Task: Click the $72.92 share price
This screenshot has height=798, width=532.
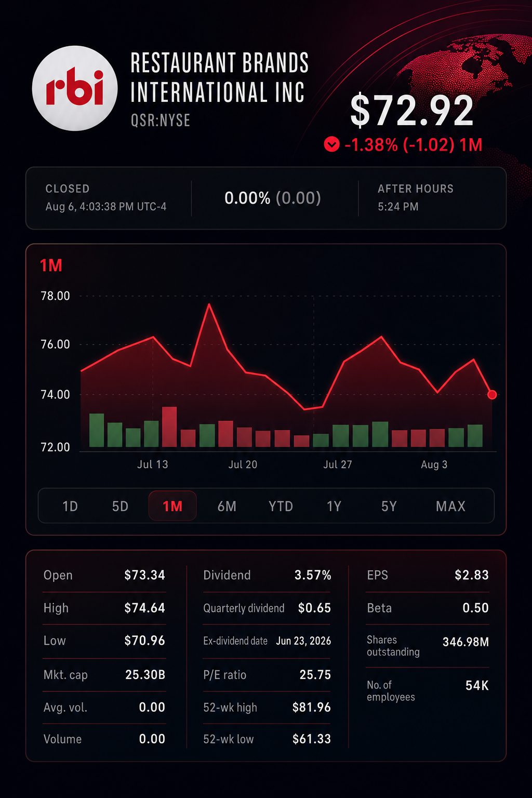Action: (x=412, y=110)
